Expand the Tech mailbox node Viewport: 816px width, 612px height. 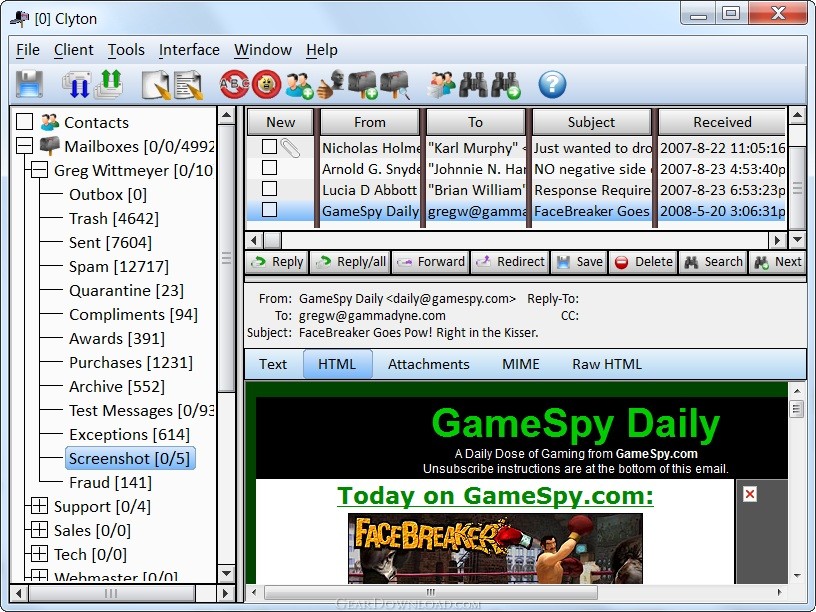click(40, 554)
